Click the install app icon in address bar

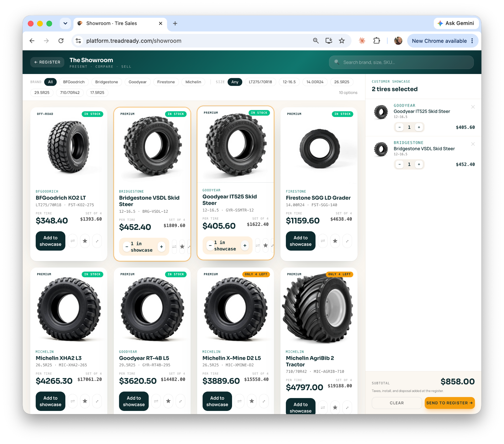pos(329,41)
